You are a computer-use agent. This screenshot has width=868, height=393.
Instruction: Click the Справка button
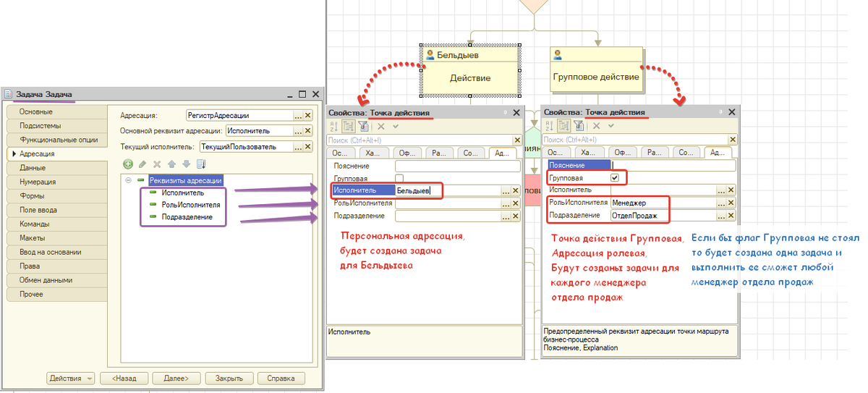281,378
